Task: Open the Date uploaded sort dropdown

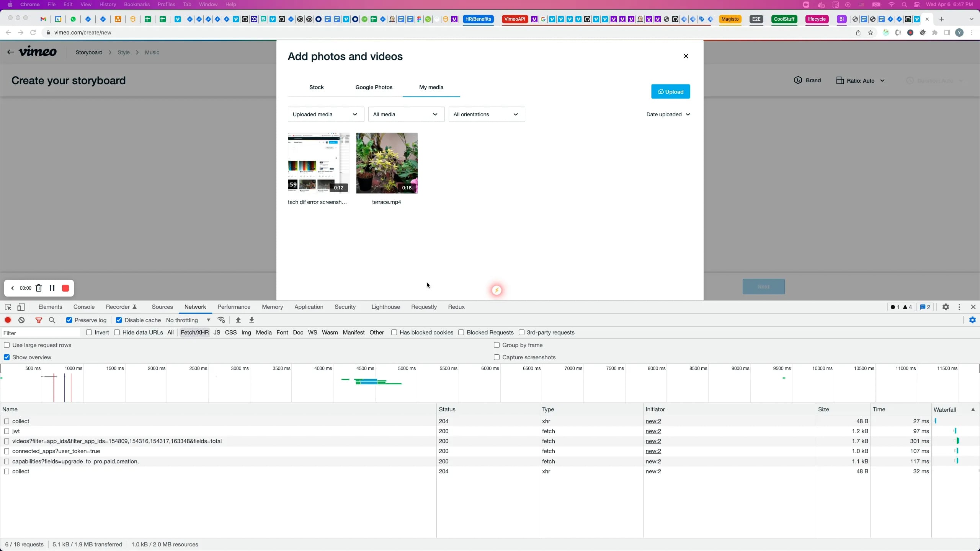Action: [x=668, y=114]
